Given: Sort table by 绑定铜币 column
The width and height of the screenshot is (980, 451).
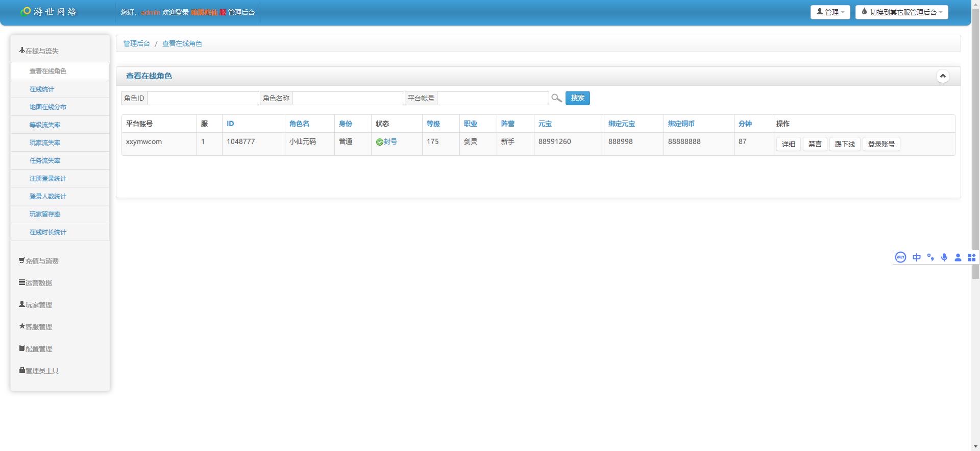Looking at the screenshot, I should [x=681, y=124].
